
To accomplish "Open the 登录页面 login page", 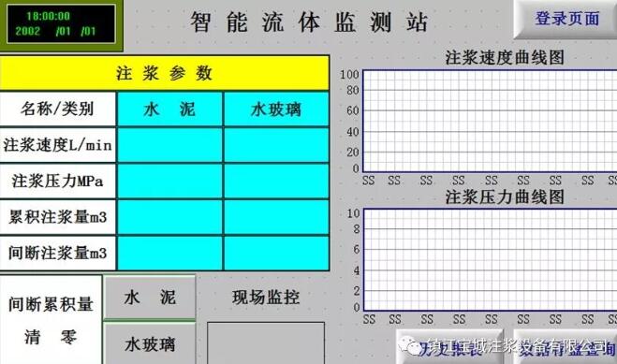I will pyautogui.click(x=566, y=19).
